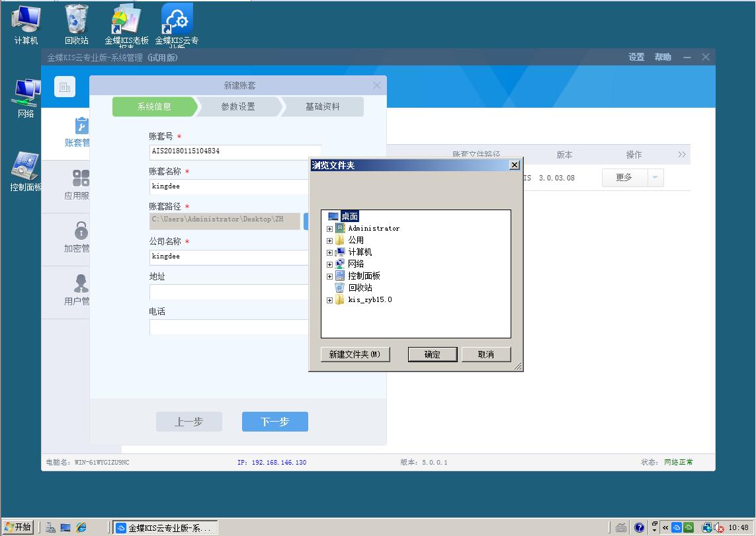The width and height of the screenshot is (756, 536).
Task: Confirm folder selection with 确定
Action: point(433,354)
